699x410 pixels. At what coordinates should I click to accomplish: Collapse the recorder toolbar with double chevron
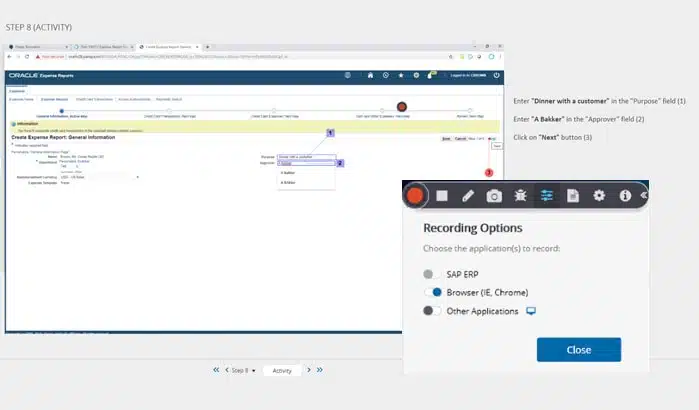pyautogui.click(x=644, y=195)
